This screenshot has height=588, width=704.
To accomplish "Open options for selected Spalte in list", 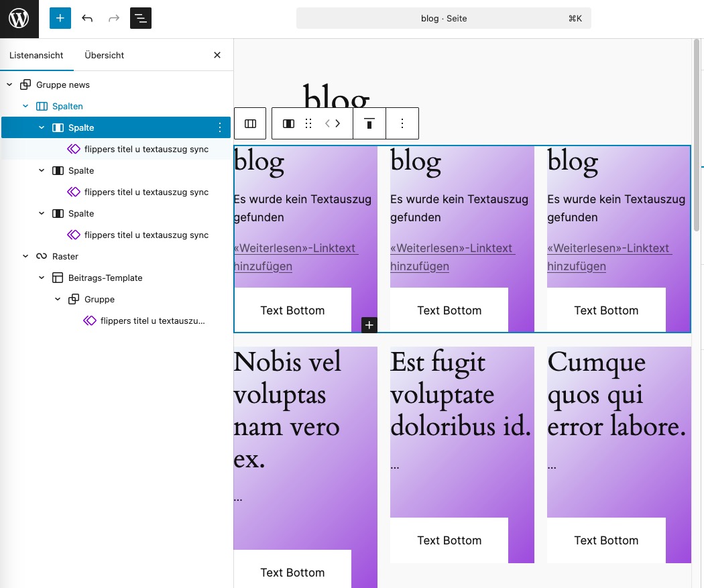I will (x=220, y=127).
